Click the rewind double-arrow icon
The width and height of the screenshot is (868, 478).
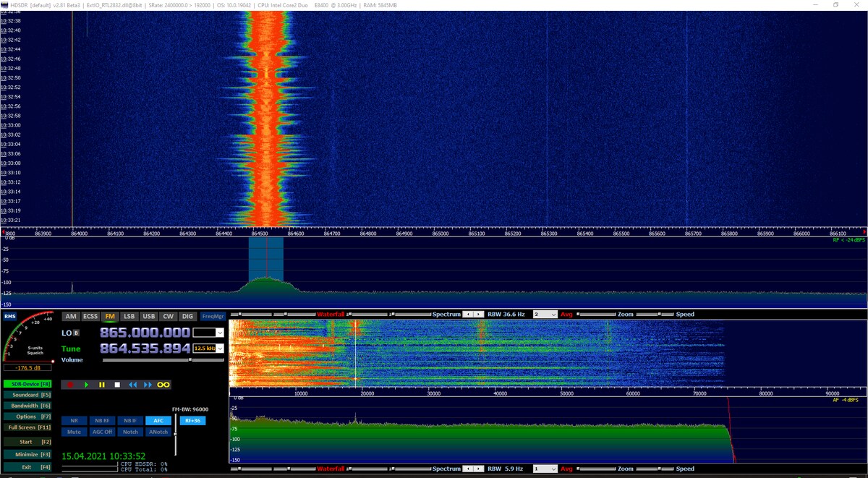point(132,385)
